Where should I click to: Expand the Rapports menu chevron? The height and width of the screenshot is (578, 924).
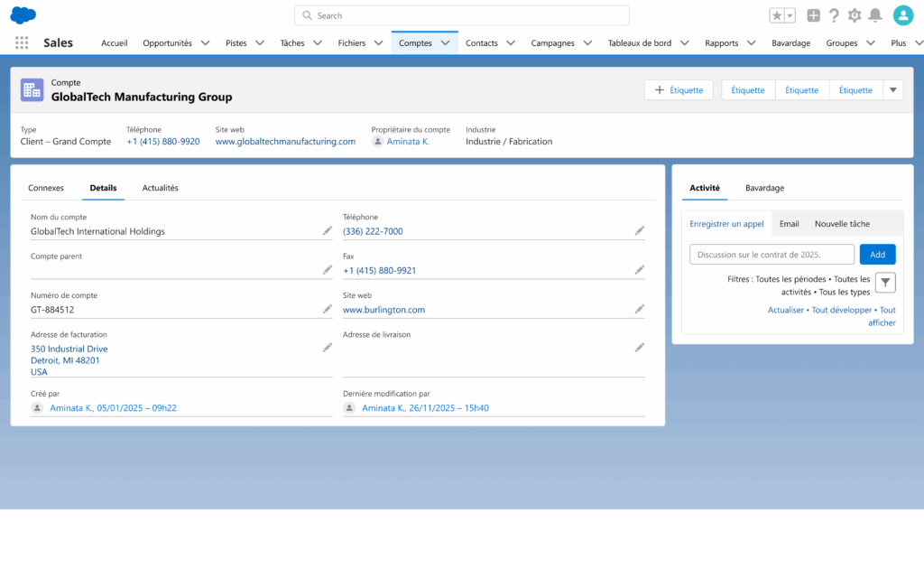click(x=752, y=42)
